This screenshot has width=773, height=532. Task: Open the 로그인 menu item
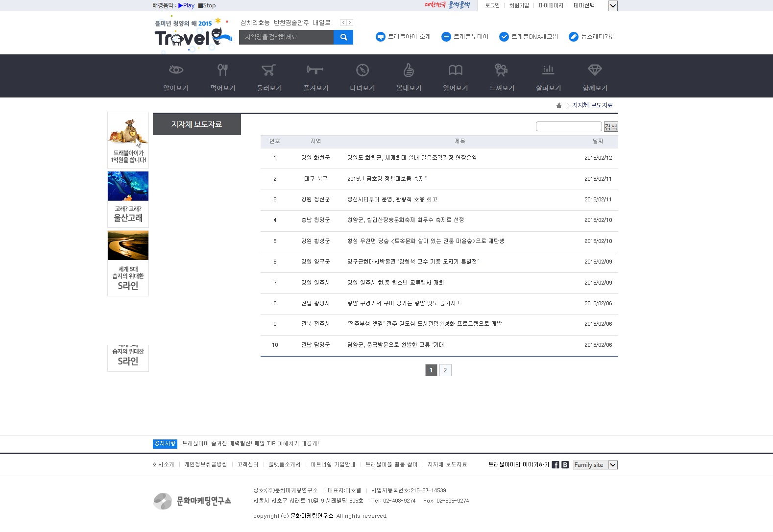tap(492, 5)
